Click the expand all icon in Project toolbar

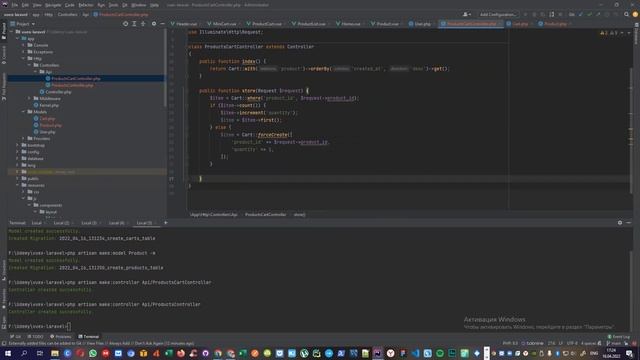click(x=134, y=24)
